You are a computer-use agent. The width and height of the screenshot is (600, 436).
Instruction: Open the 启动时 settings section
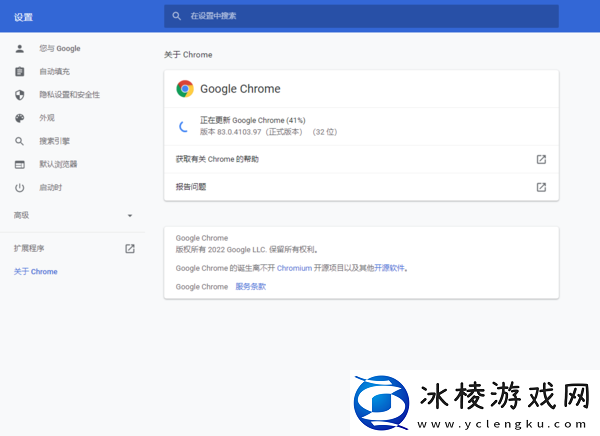click(x=51, y=188)
